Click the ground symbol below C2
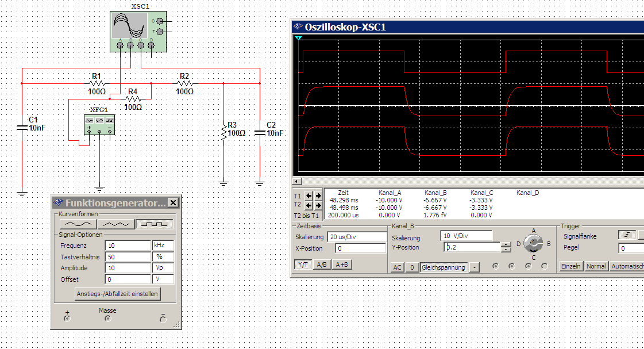644x349 pixels. click(x=260, y=183)
